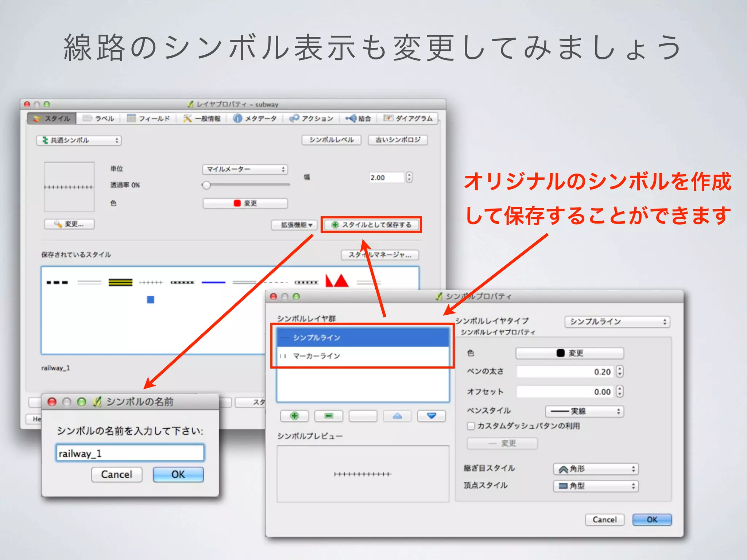Click the red color 変更 button

245,203
